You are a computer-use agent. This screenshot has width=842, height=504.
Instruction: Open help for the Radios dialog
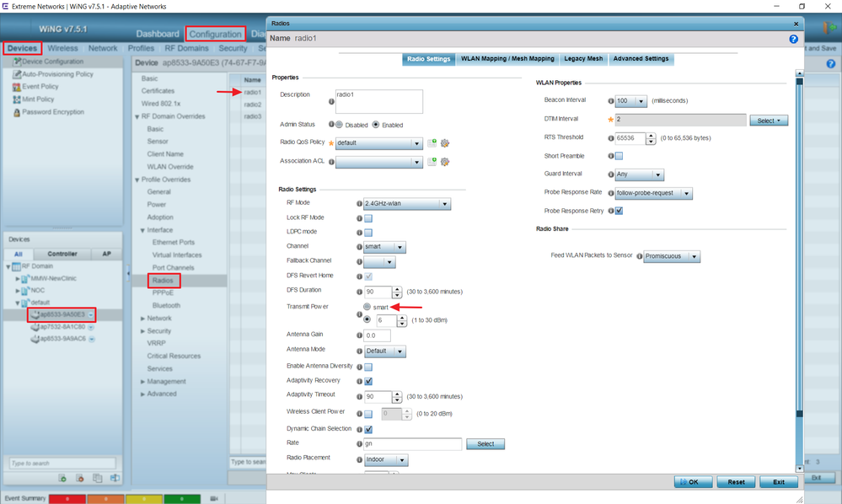coord(793,39)
